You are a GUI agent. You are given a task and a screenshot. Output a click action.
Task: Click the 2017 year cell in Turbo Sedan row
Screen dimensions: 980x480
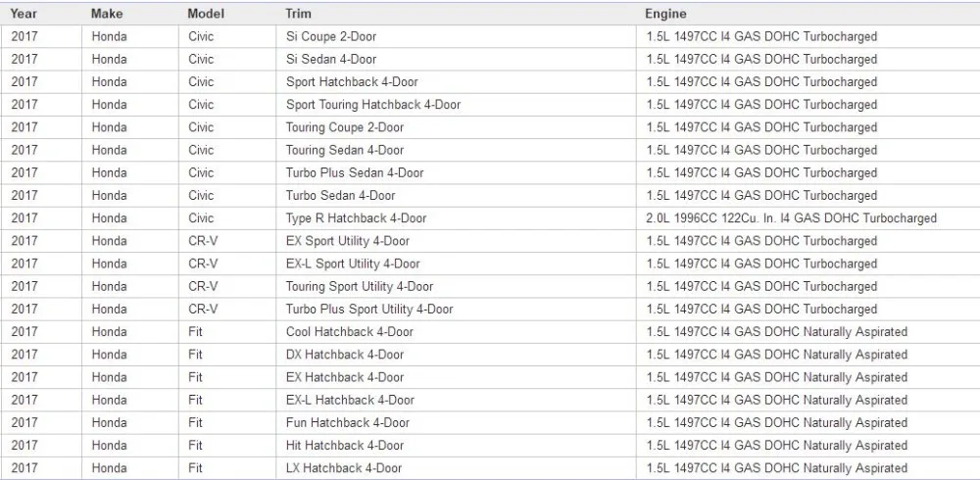(x=41, y=196)
